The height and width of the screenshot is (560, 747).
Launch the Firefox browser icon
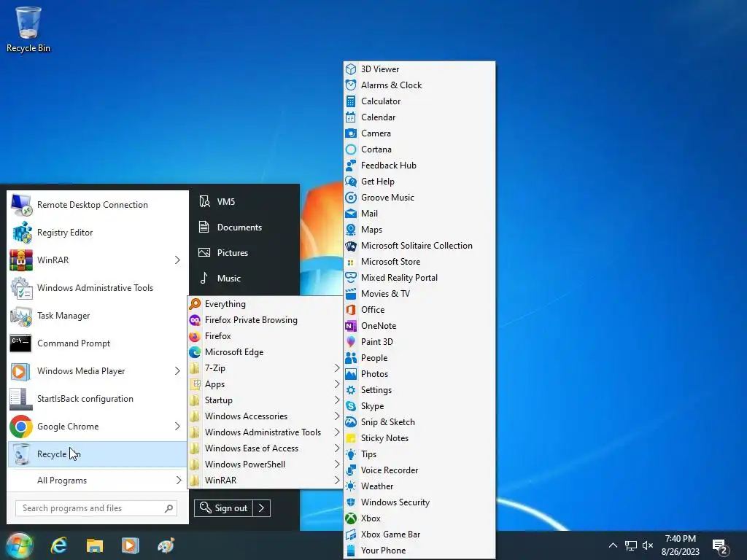pyautogui.click(x=195, y=336)
